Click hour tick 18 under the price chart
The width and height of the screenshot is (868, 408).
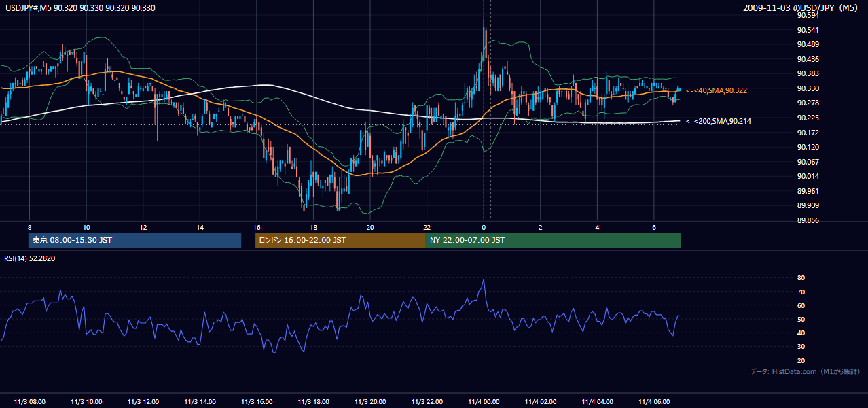point(313,227)
